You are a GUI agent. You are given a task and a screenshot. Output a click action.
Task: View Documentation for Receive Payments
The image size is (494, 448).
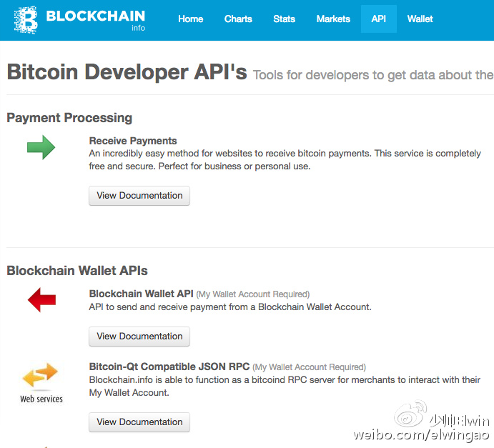[139, 196]
